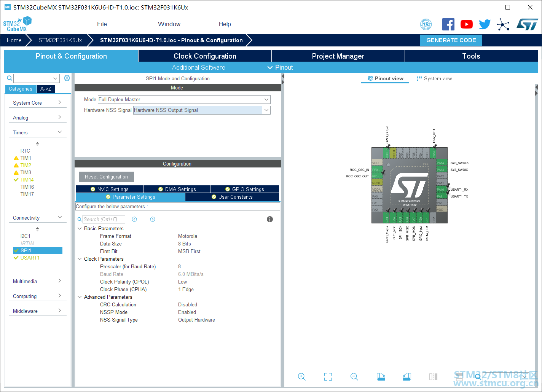Open the Window menu

(x=169, y=24)
